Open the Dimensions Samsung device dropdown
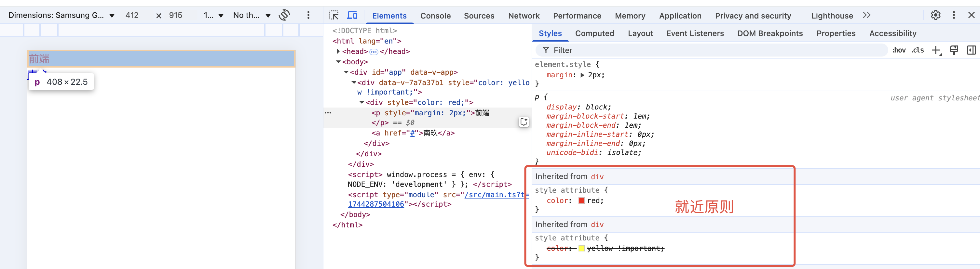Viewport: 980px width, 269px height. [x=61, y=15]
